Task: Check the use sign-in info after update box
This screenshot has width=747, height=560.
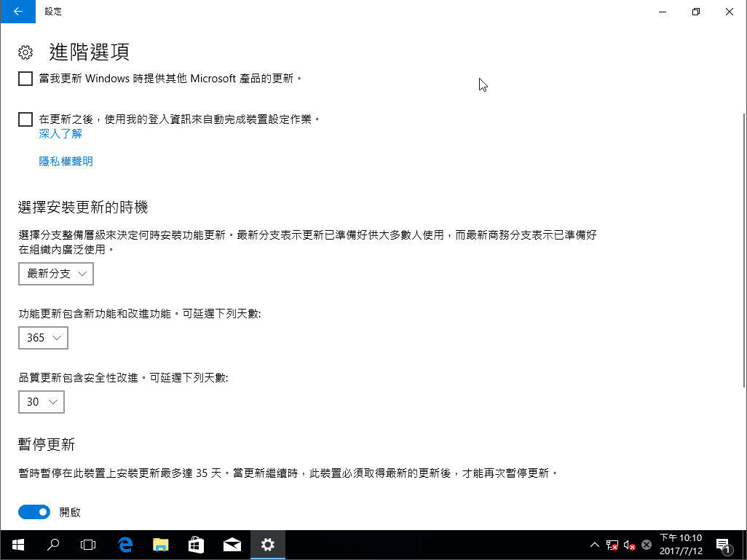Action: pos(25,119)
